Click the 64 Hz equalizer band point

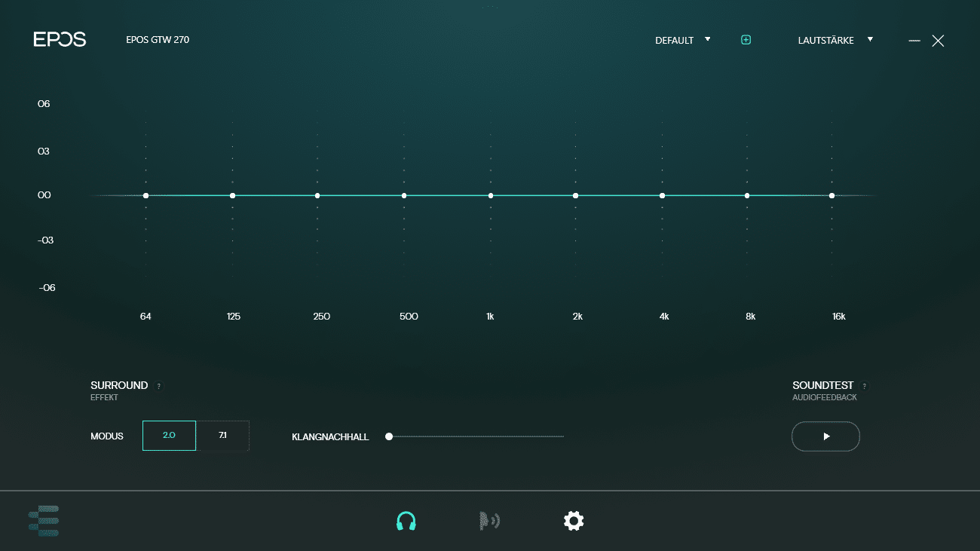(145, 196)
